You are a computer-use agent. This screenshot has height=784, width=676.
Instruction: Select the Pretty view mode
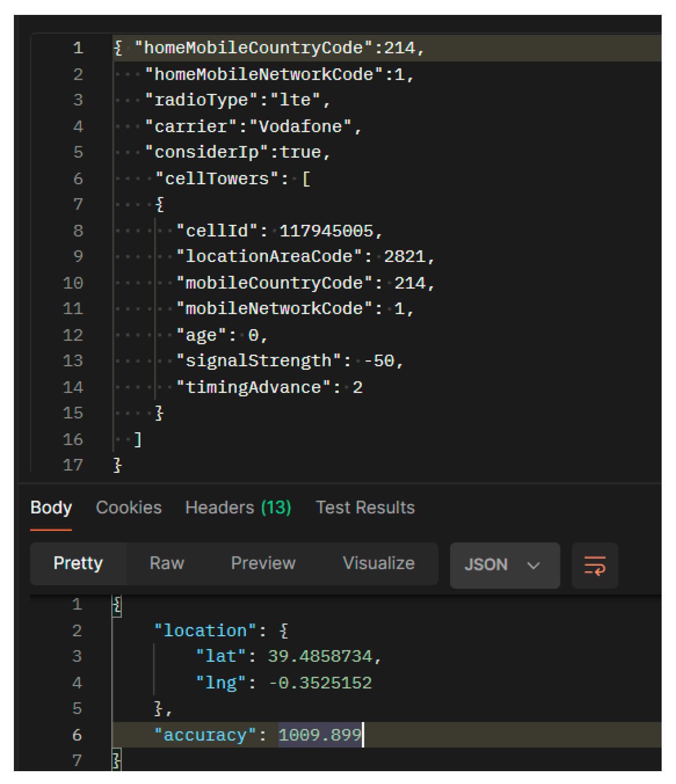78,564
